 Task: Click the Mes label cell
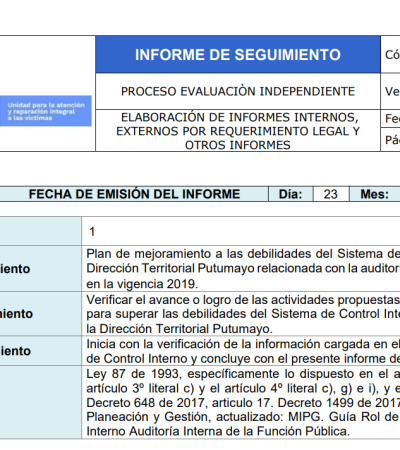(375, 194)
